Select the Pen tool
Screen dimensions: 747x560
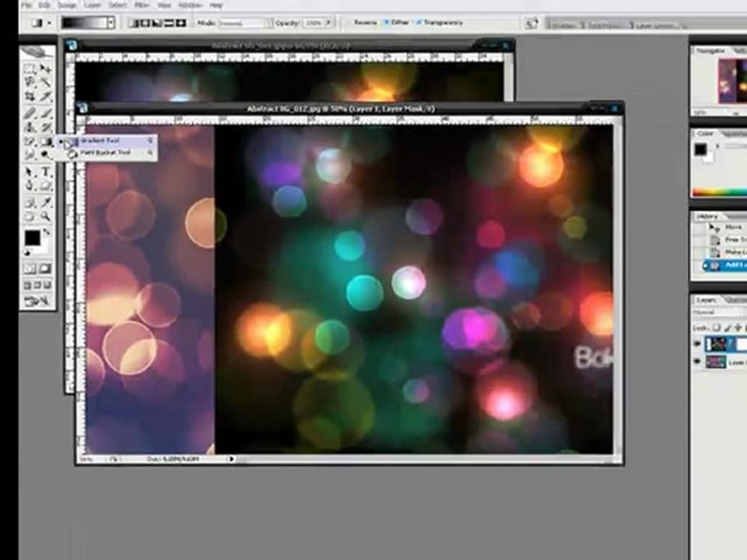(30, 185)
